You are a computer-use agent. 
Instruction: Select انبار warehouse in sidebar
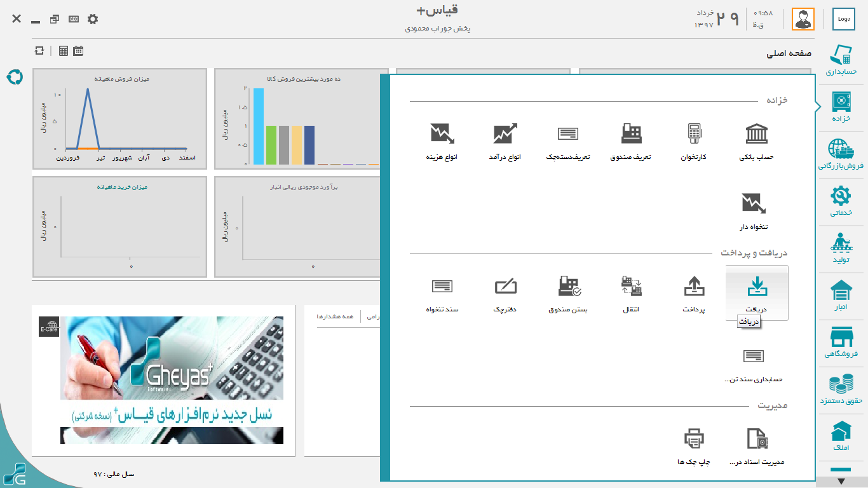841,296
